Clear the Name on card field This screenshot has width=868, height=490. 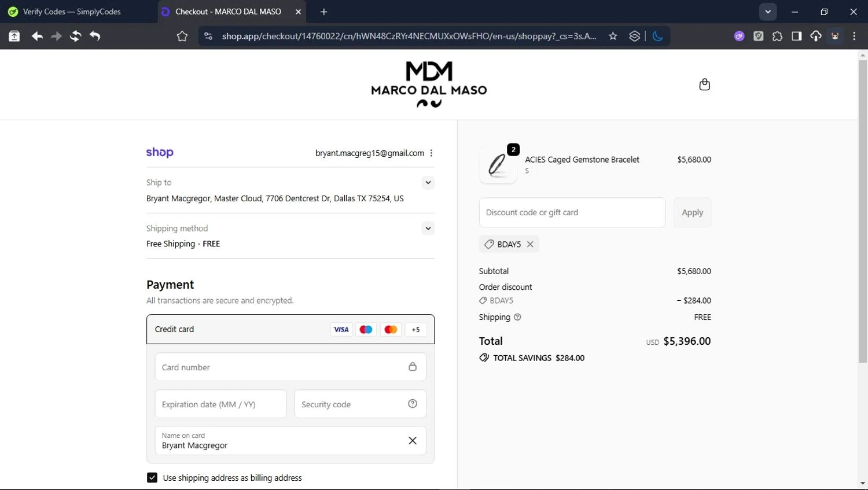coord(413,441)
